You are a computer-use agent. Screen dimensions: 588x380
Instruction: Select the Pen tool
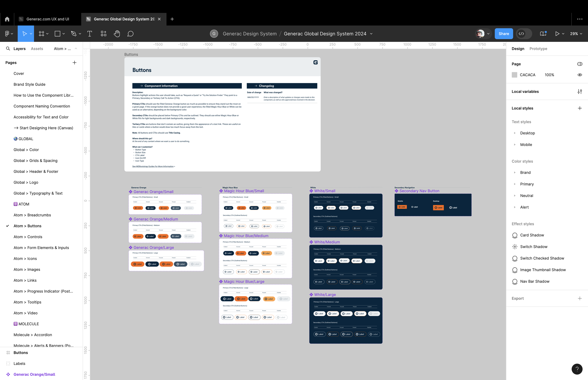click(74, 34)
